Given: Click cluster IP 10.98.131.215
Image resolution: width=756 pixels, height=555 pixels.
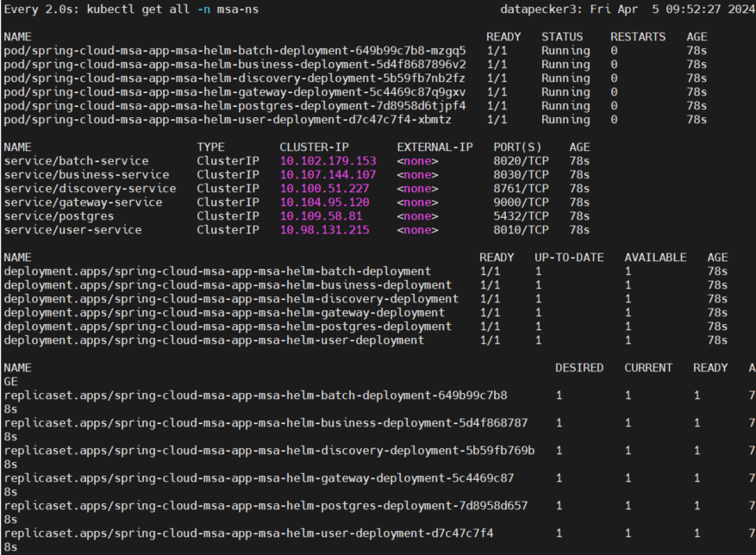Looking at the screenshot, I should (x=324, y=230).
